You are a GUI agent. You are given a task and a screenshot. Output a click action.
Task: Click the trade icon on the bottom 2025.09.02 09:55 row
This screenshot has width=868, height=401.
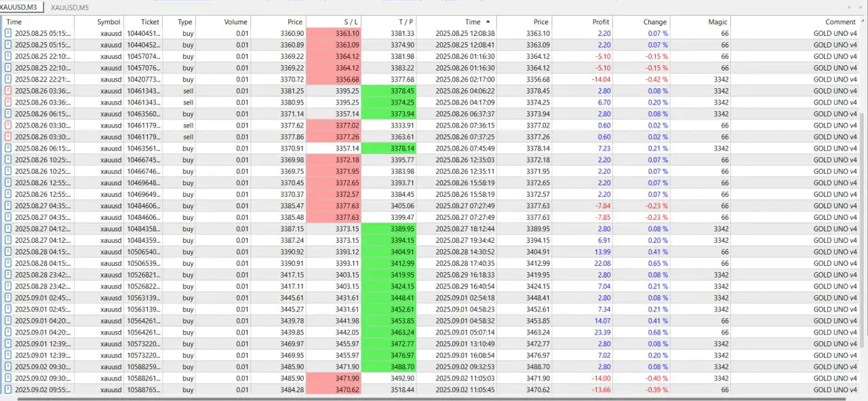[x=7, y=389]
